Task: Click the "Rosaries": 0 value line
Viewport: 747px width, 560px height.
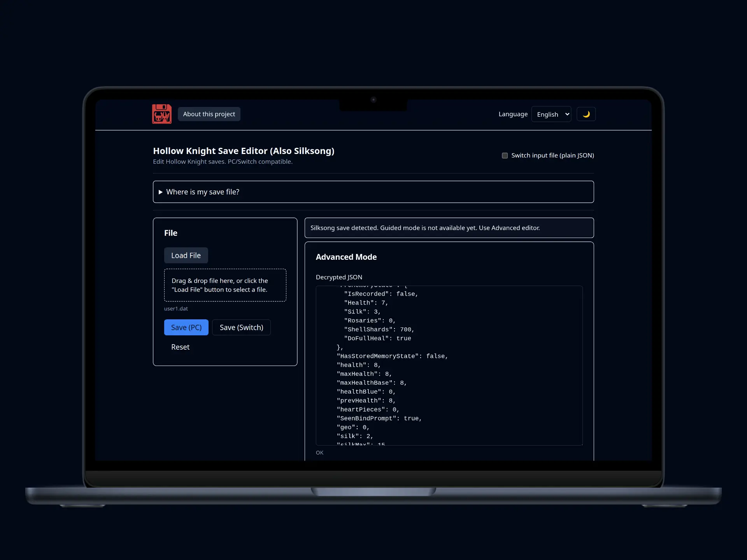Action: [369, 321]
